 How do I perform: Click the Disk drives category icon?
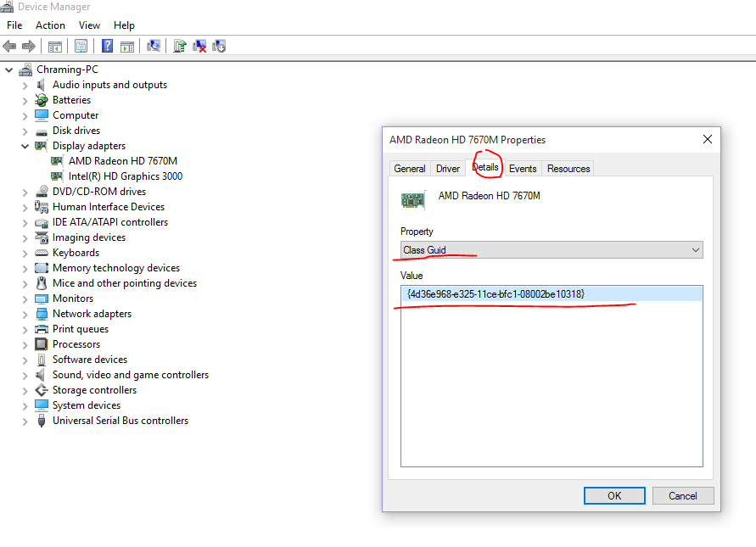coord(42,131)
